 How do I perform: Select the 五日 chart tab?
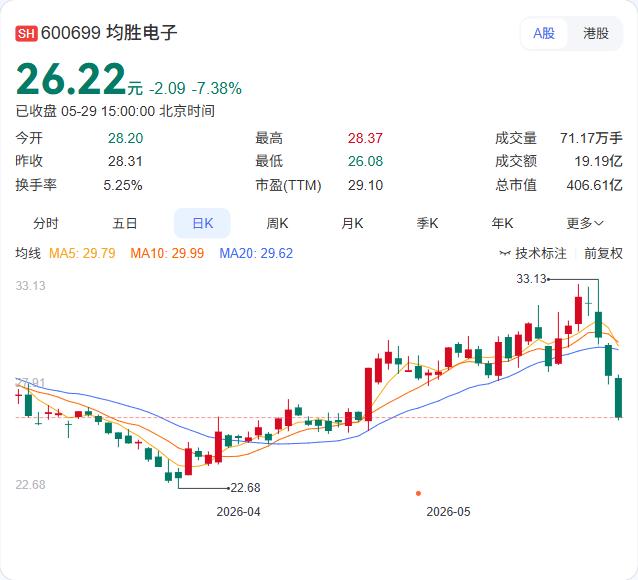(x=125, y=223)
